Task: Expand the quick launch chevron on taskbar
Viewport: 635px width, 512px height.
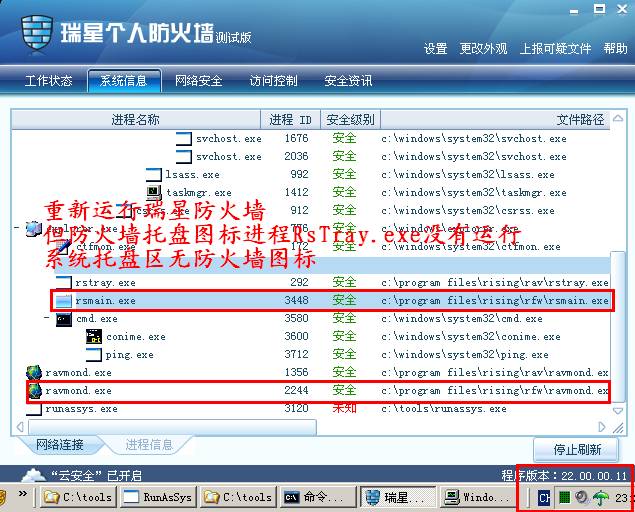Action: pyautogui.click(x=23, y=493)
